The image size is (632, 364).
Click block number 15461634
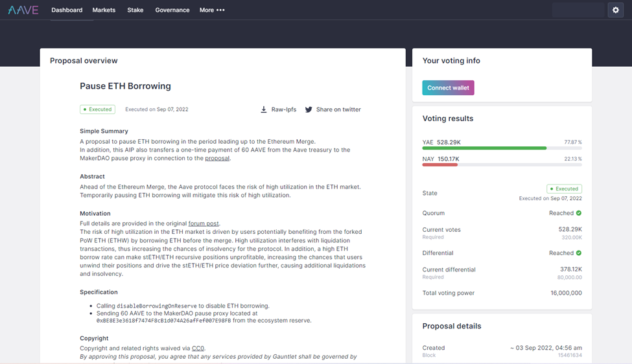coord(570,356)
